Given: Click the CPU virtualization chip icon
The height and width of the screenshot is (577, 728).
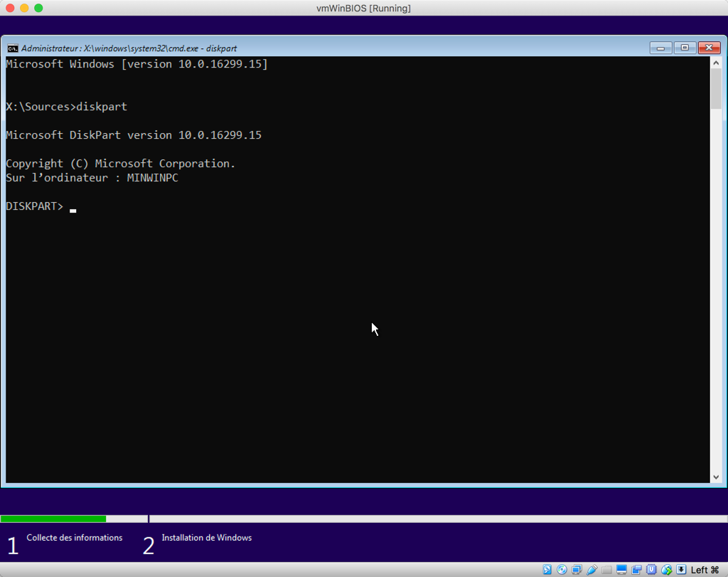Looking at the screenshot, I should (x=651, y=570).
